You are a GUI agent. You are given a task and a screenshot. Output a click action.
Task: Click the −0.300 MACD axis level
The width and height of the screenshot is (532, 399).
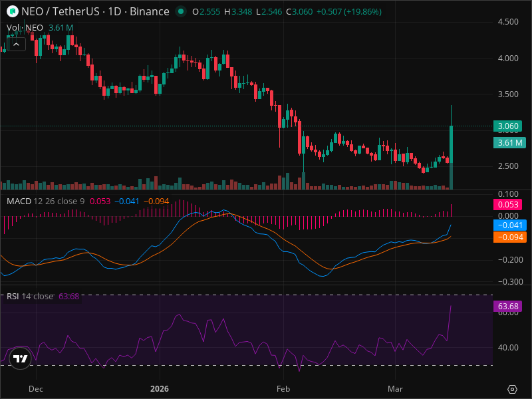tap(510, 281)
